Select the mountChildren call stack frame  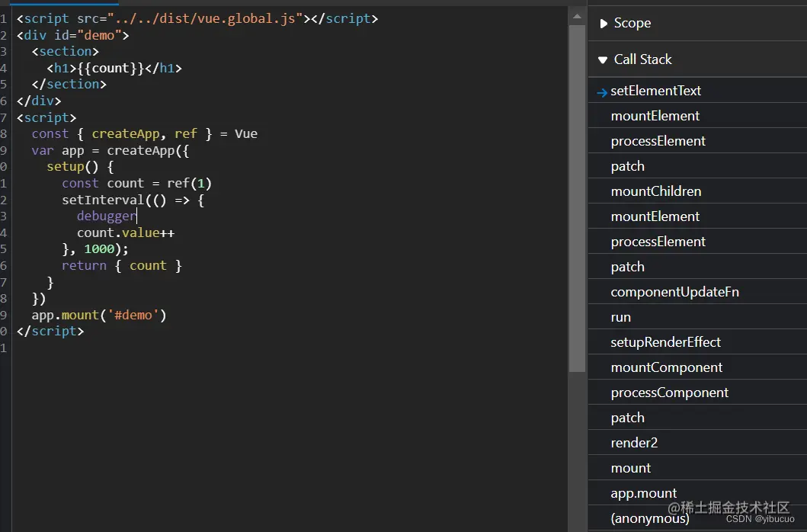pos(697,191)
